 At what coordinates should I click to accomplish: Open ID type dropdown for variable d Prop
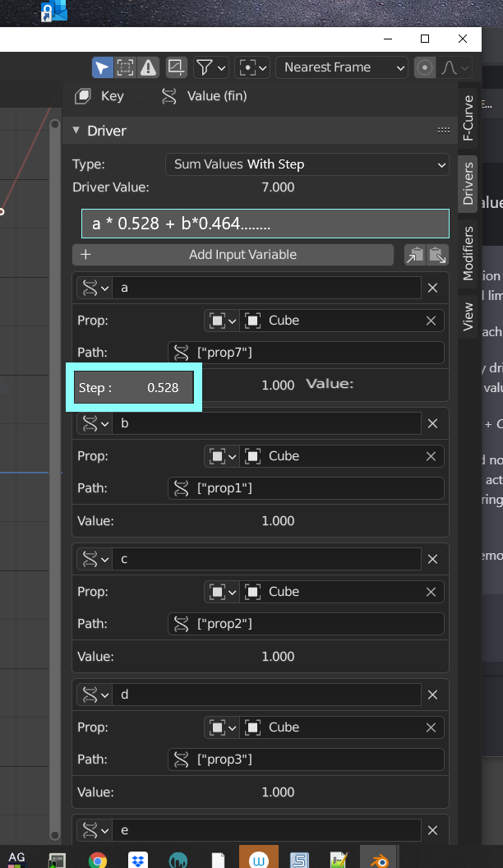pos(222,727)
